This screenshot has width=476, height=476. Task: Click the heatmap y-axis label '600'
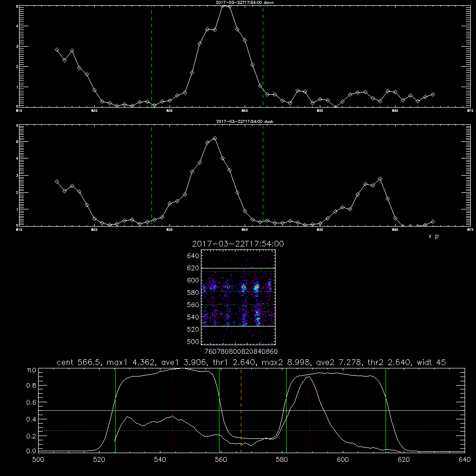[x=193, y=280]
